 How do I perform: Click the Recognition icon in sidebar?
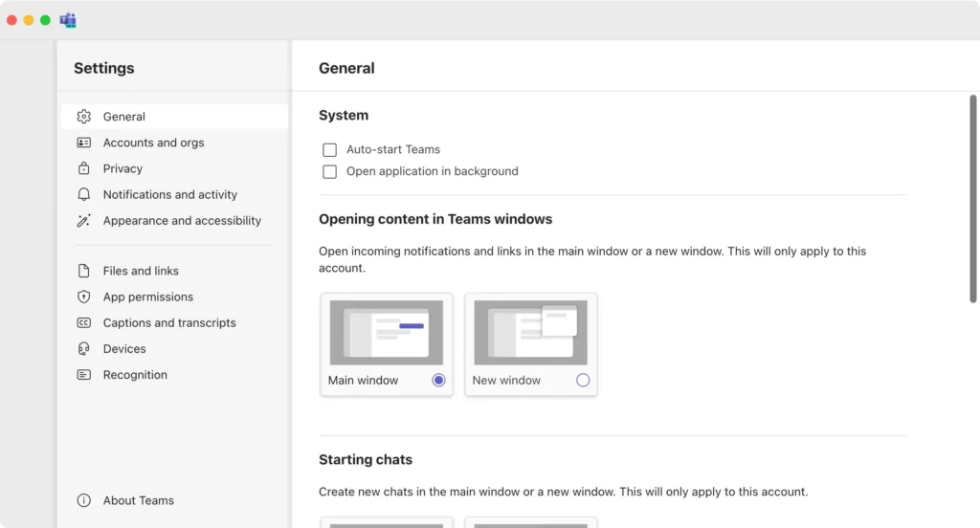[84, 374]
